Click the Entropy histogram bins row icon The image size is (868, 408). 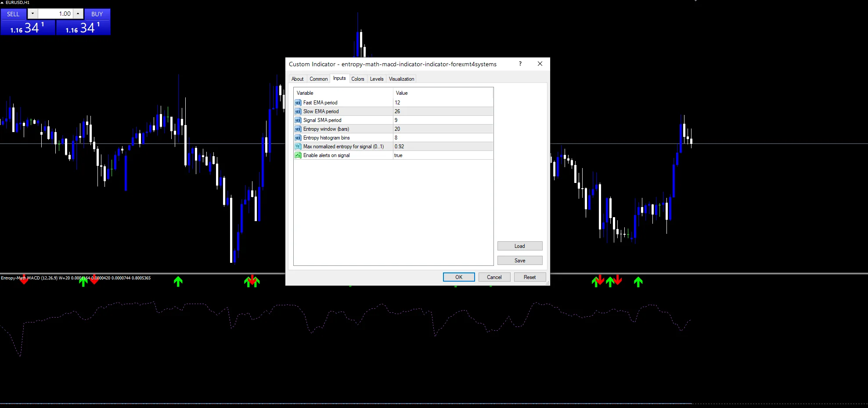point(298,138)
